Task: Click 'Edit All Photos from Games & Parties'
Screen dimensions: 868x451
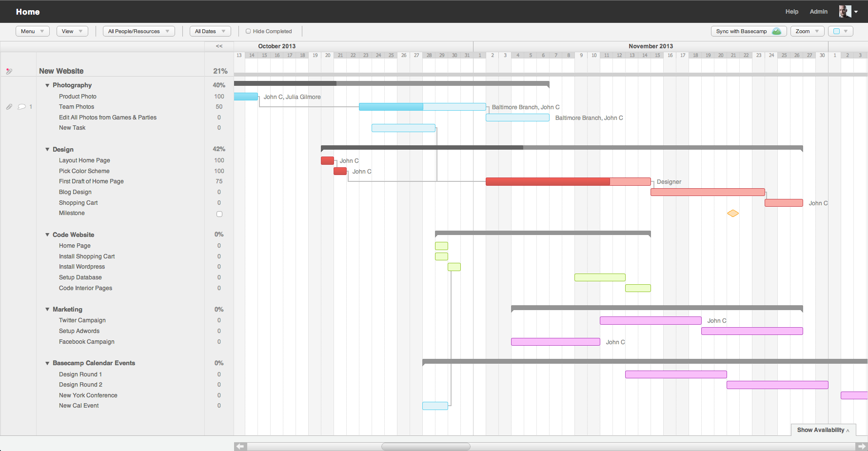Action: 108,118
